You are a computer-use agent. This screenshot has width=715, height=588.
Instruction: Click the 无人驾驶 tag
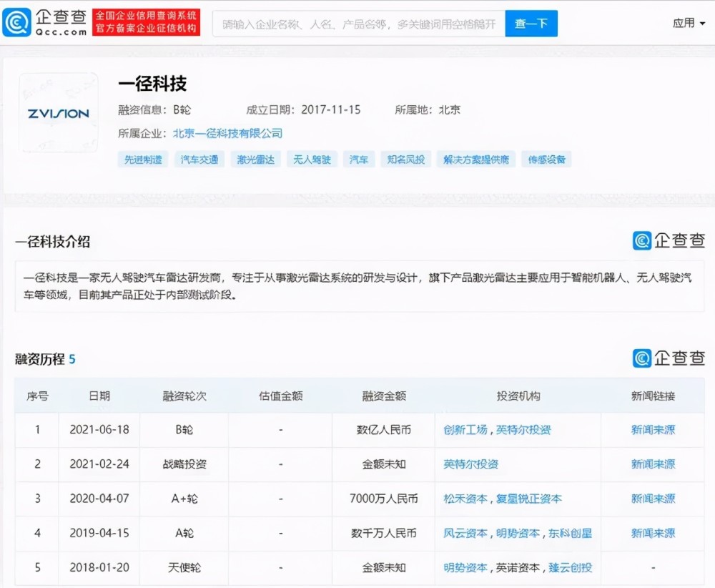pyautogui.click(x=312, y=160)
